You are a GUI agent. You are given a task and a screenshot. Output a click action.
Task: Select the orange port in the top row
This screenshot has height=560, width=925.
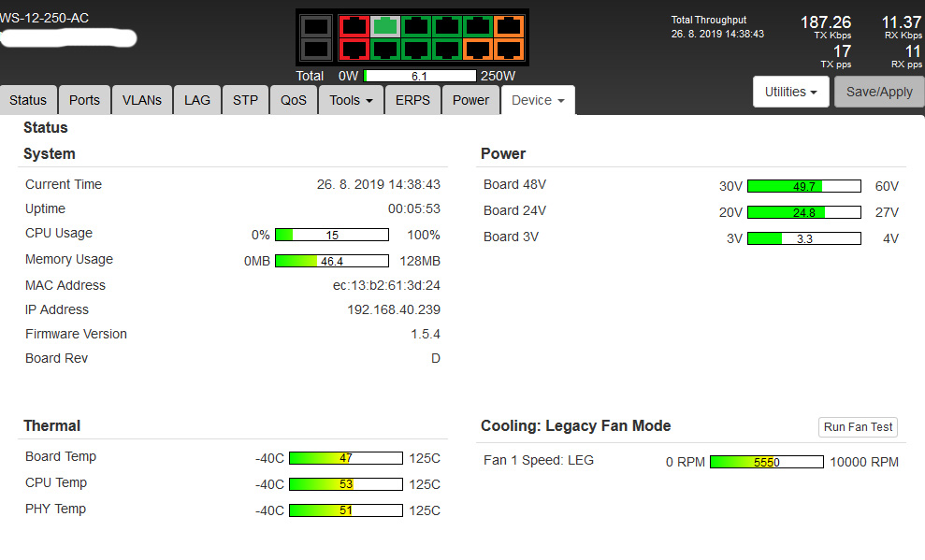[510, 26]
